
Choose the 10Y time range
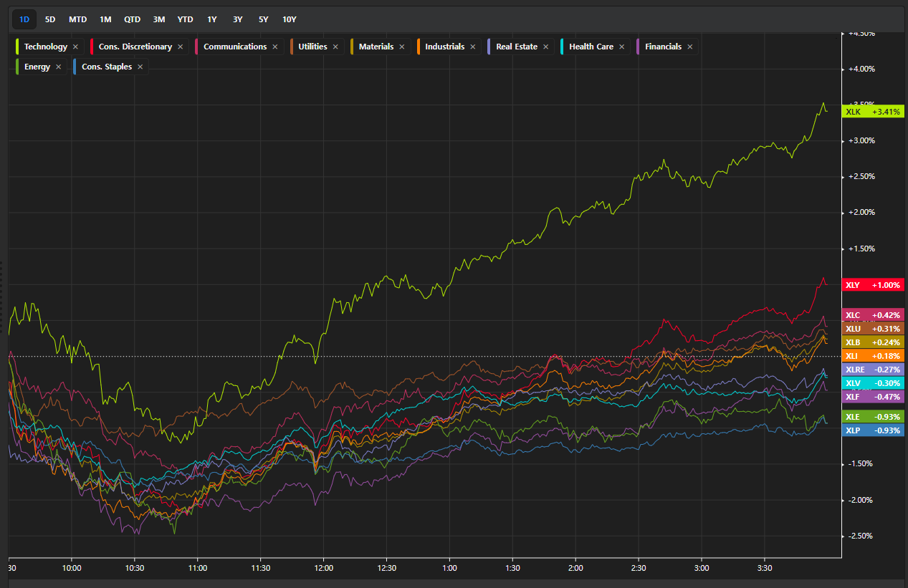pos(289,19)
